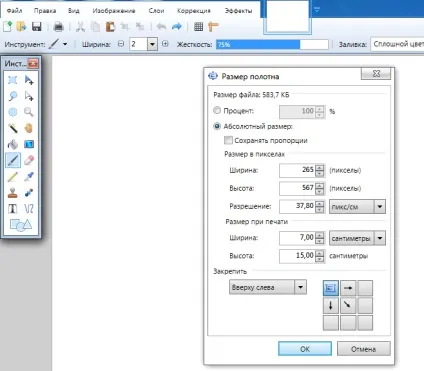Viewport: 424px width, 371px height.
Task: Select the Pan hand tool
Action: pyautogui.click(x=29, y=128)
